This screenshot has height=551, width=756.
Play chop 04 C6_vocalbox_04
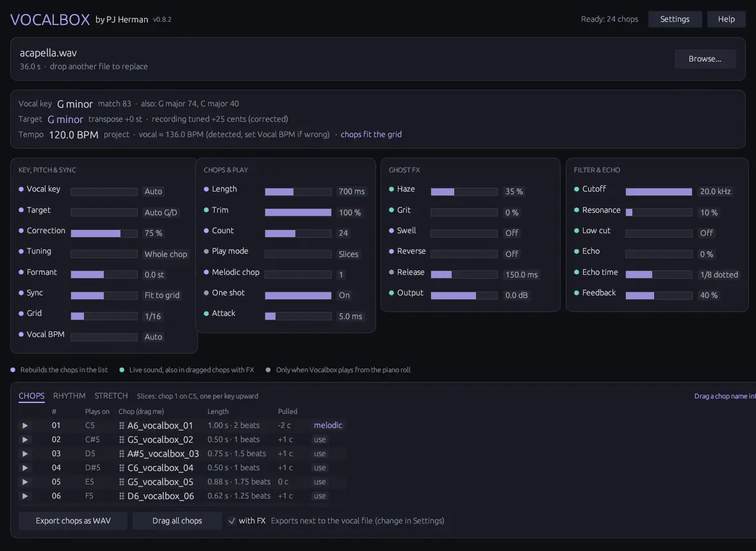(25, 468)
